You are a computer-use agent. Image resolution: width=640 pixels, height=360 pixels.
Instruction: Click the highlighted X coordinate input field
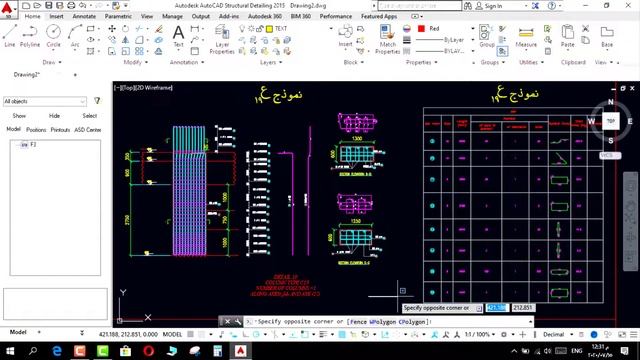click(x=497, y=308)
